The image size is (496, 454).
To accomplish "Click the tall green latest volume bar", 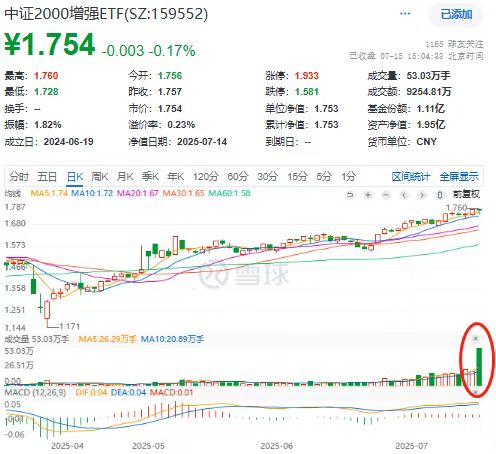I will 479,367.
